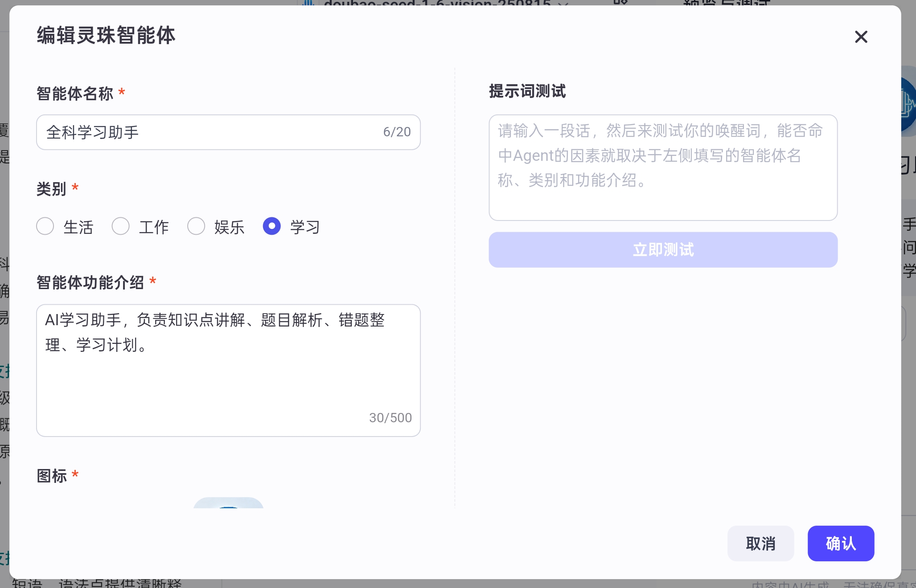Click the 6/20 character counter in name field
This screenshot has width=916, height=588.
pyautogui.click(x=397, y=132)
